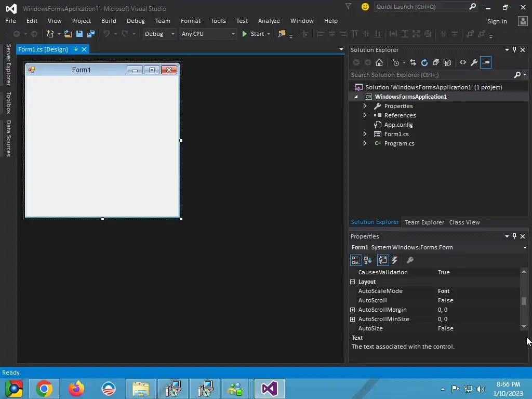This screenshot has width=532, height=399.
Task: Open the document tab list dropdown
Action: [341, 49]
